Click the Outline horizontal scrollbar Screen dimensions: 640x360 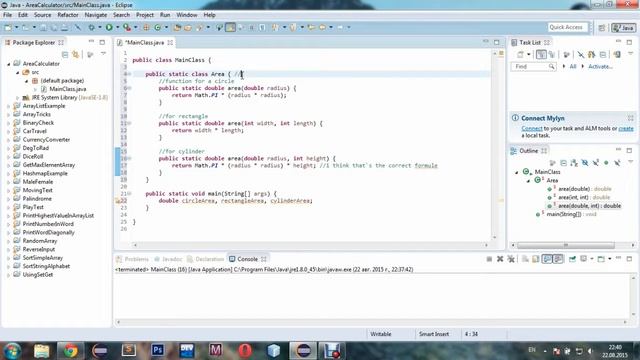click(566, 245)
